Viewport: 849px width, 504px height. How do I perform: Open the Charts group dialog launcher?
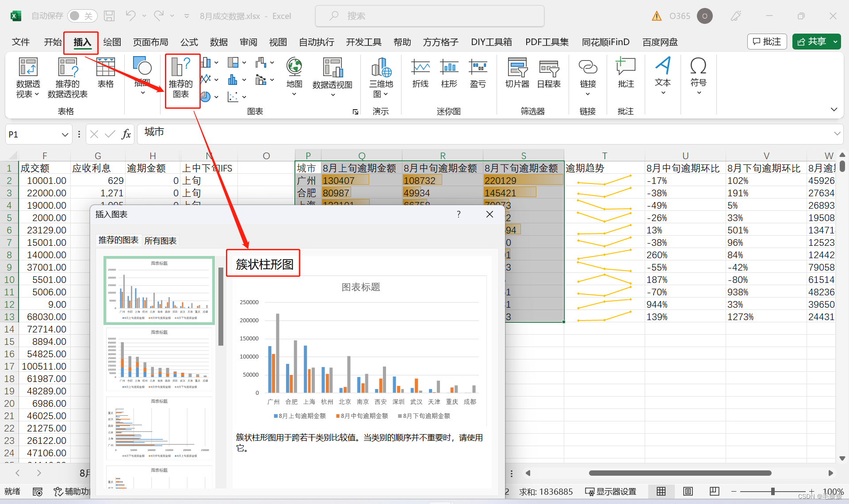click(x=356, y=112)
